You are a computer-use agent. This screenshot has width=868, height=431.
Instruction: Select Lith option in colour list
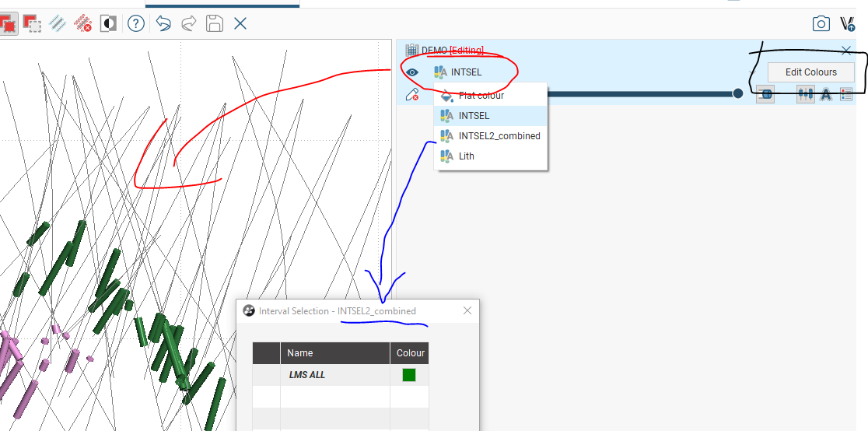tap(466, 156)
